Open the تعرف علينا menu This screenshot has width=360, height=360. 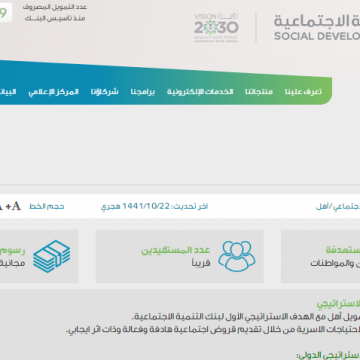coord(303,92)
